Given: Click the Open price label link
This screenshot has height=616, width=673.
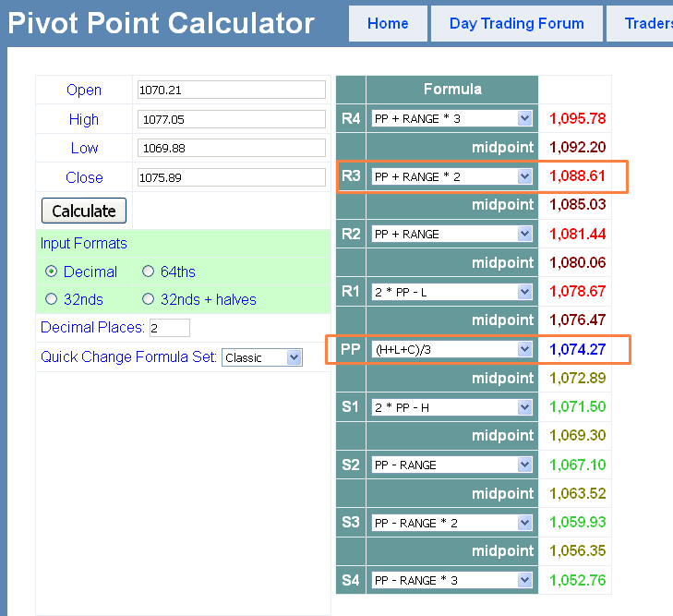Looking at the screenshot, I should 84,90.
